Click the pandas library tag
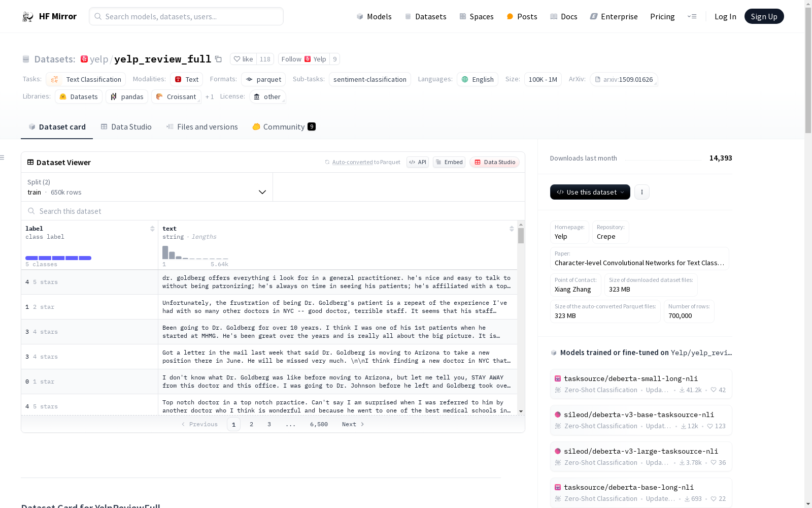812x508 pixels. coord(127,97)
